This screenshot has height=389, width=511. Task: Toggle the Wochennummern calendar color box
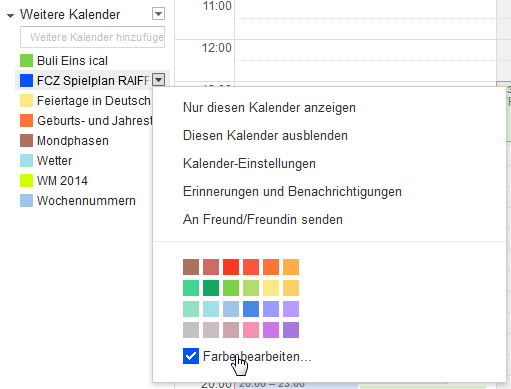pos(26,201)
